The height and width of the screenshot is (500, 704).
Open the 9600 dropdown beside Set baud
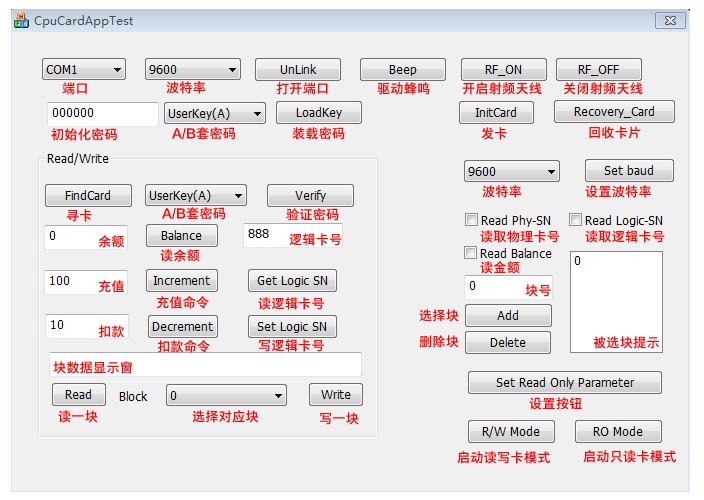point(512,171)
